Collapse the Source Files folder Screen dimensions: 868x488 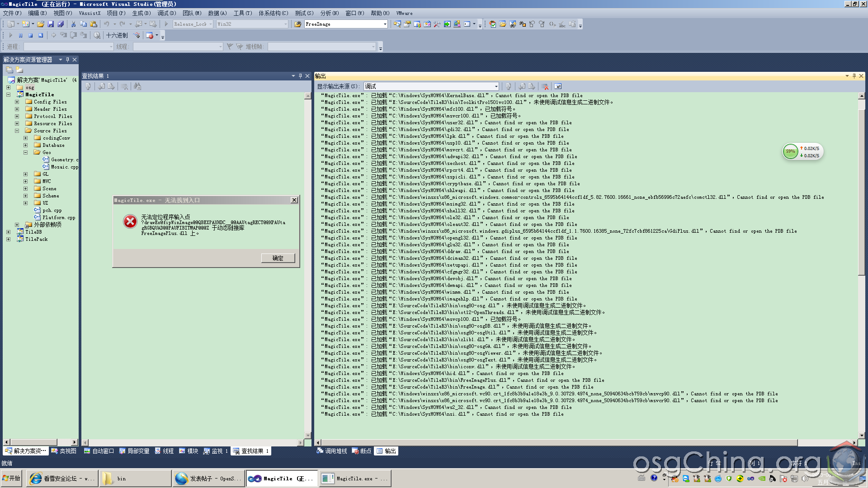point(17,131)
